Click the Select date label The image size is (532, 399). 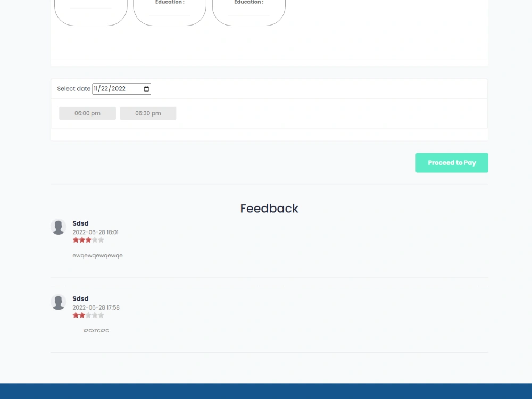coord(73,89)
